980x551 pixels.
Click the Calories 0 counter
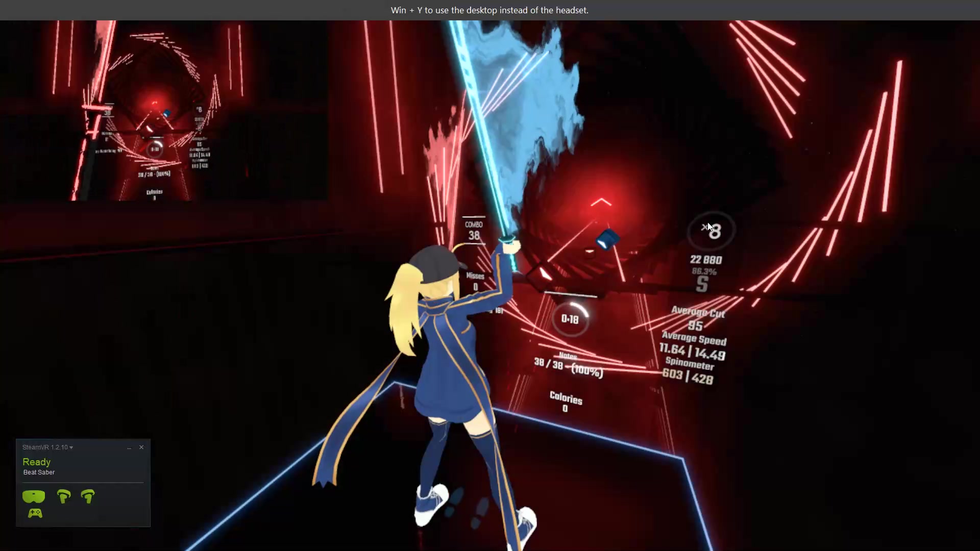(x=566, y=402)
